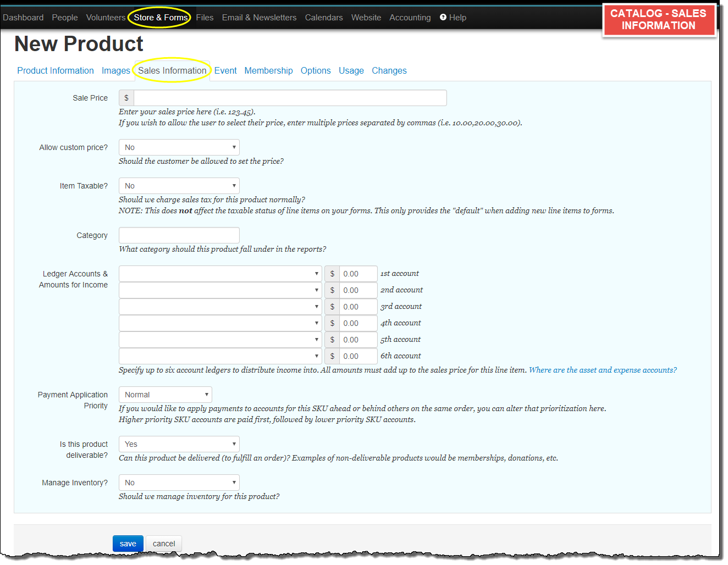This screenshot has height=565, width=728.
Task: Click the 5th account amount field
Action: (x=359, y=340)
